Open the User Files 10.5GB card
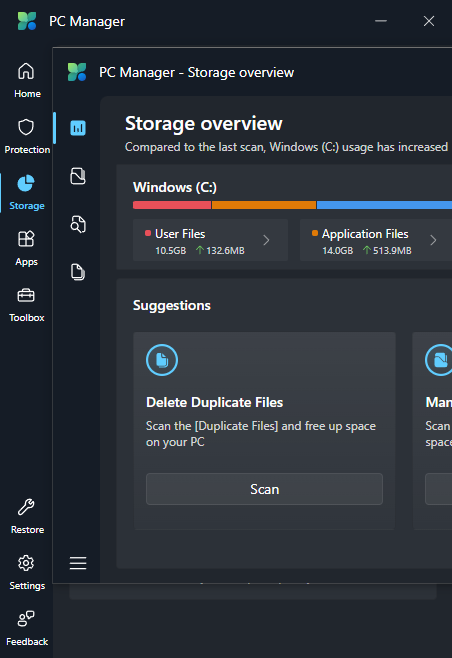The width and height of the screenshot is (452, 658). (x=210, y=240)
